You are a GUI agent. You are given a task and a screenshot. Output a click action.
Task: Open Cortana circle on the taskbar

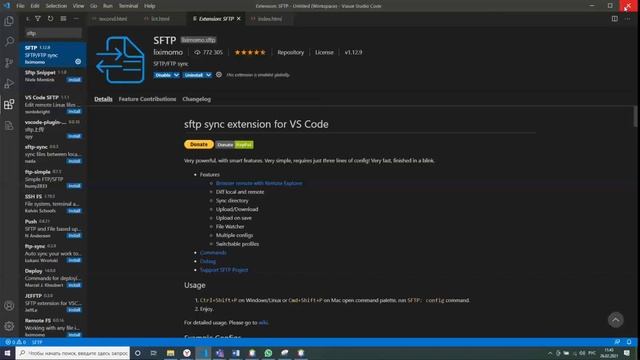138,353
